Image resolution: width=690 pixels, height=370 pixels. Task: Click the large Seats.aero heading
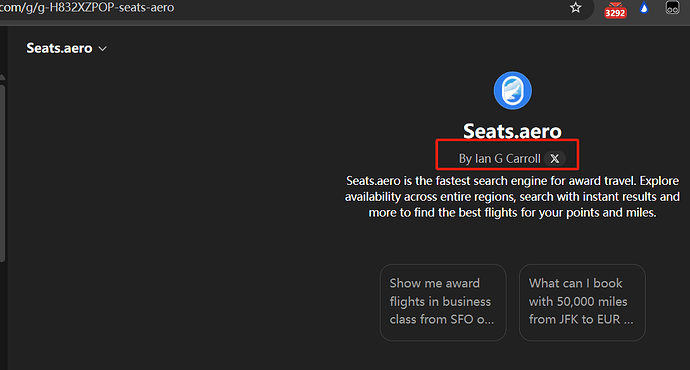point(512,131)
